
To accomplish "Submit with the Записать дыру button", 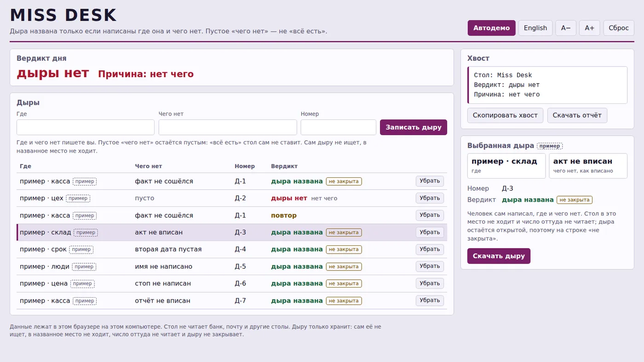I will coord(414,127).
